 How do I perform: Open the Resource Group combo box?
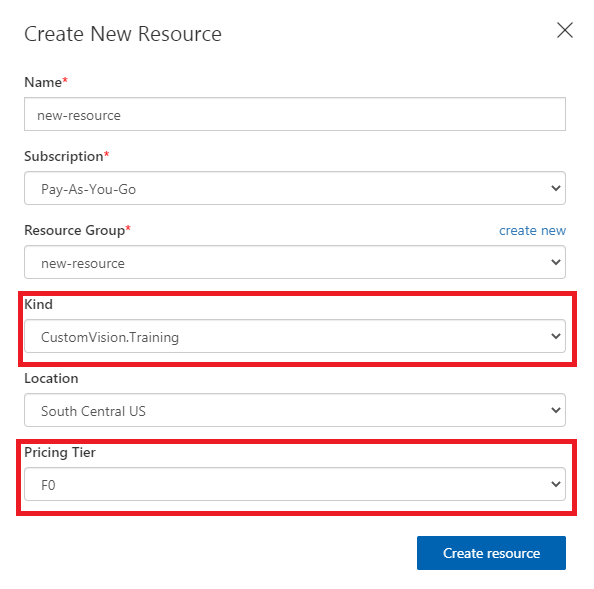coord(295,262)
